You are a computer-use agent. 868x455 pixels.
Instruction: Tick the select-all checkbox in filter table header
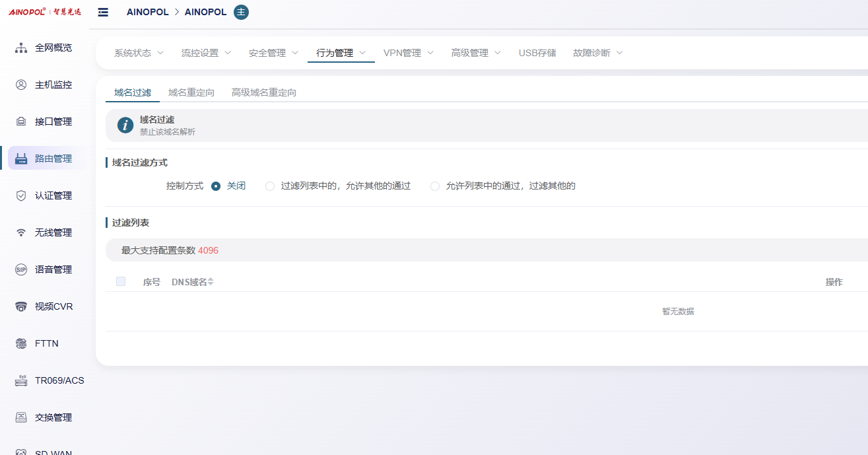click(x=121, y=281)
